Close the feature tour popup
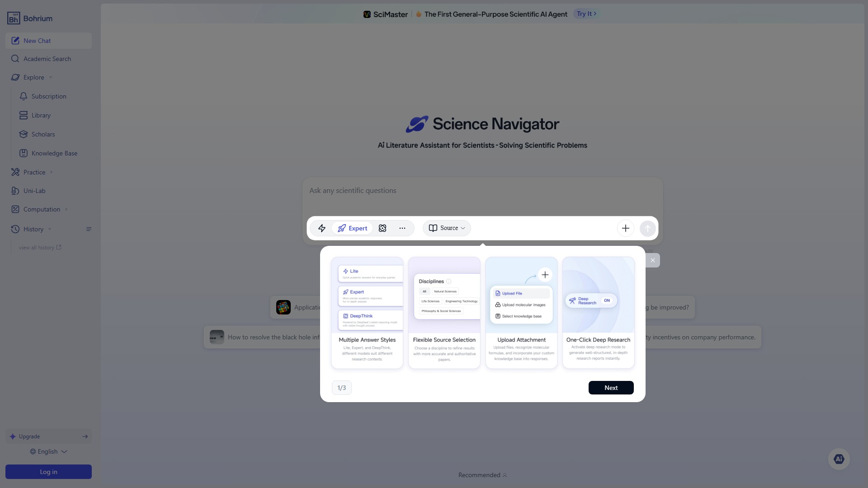The width and height of the screenshot is (868, 488). point(652,260)
